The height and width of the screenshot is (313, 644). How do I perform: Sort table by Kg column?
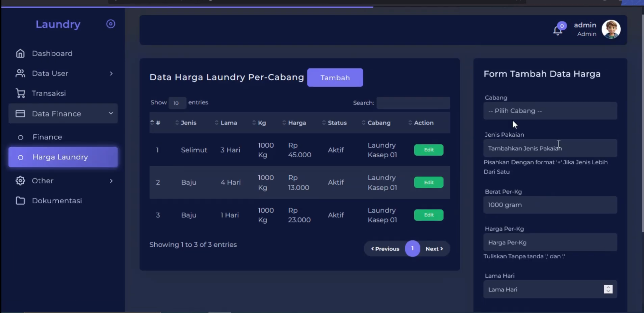click(262, 123)
